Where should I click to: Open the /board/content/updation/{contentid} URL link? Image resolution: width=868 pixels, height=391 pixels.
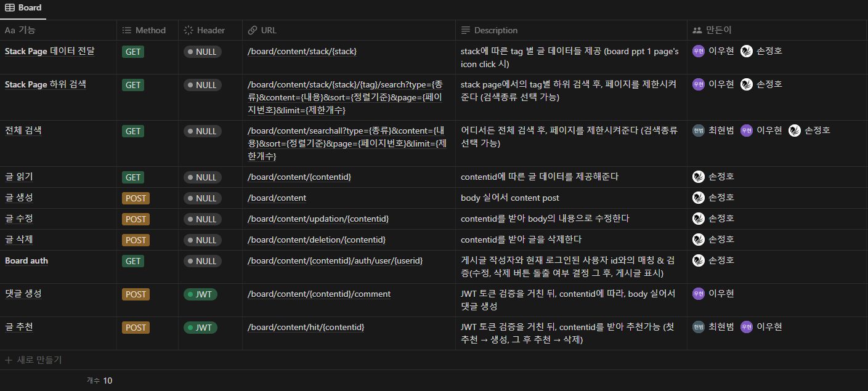coord(318,219)
